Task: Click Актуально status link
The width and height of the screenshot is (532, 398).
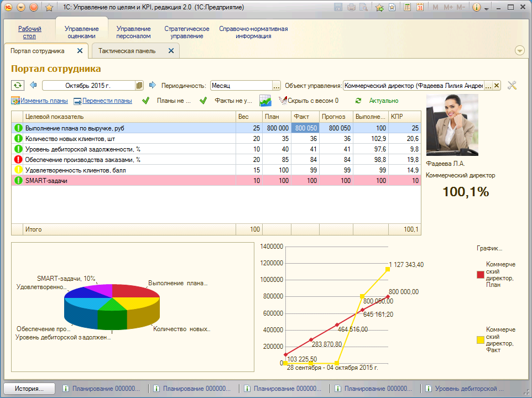Action: (384, 101)
